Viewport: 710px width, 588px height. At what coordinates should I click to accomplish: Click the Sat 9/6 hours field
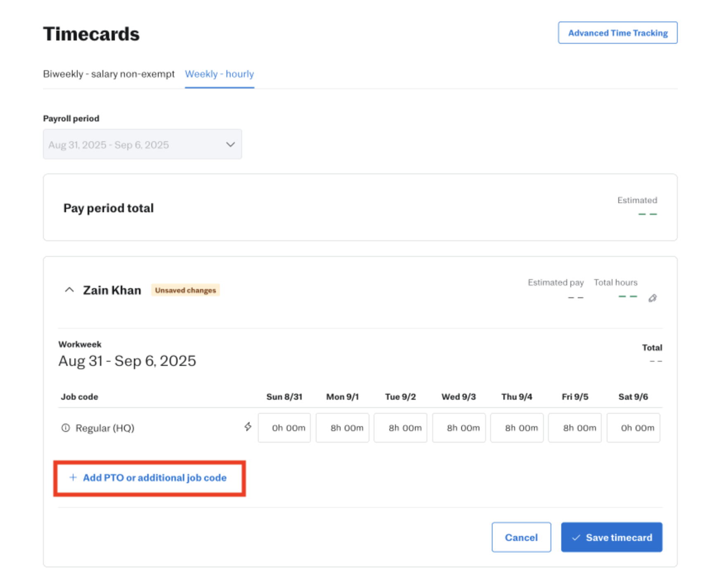tap(633, 428)
